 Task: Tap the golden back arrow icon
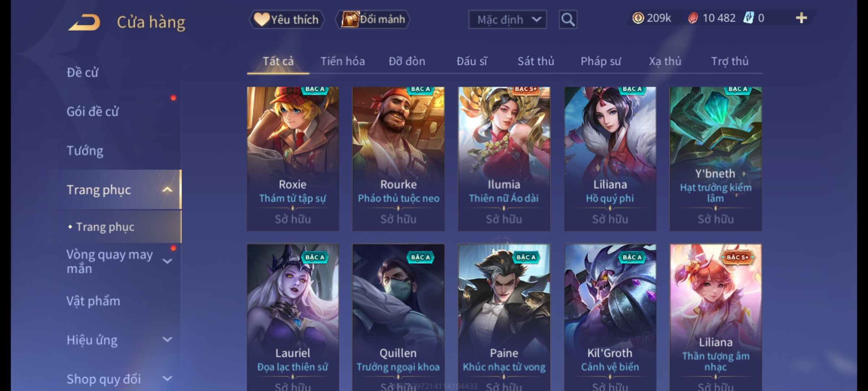pyautogui.click(x=84, y=22)
